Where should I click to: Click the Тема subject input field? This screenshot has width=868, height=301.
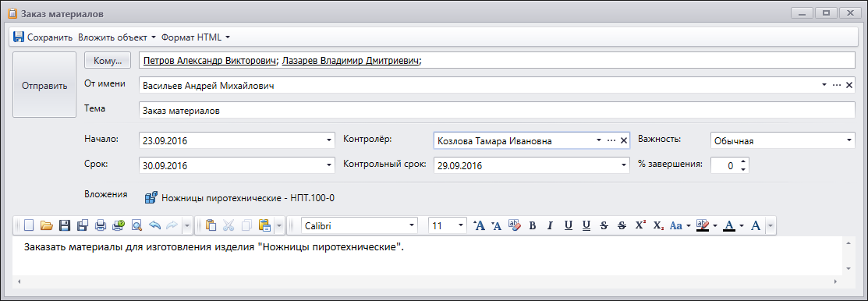(497, 111)
